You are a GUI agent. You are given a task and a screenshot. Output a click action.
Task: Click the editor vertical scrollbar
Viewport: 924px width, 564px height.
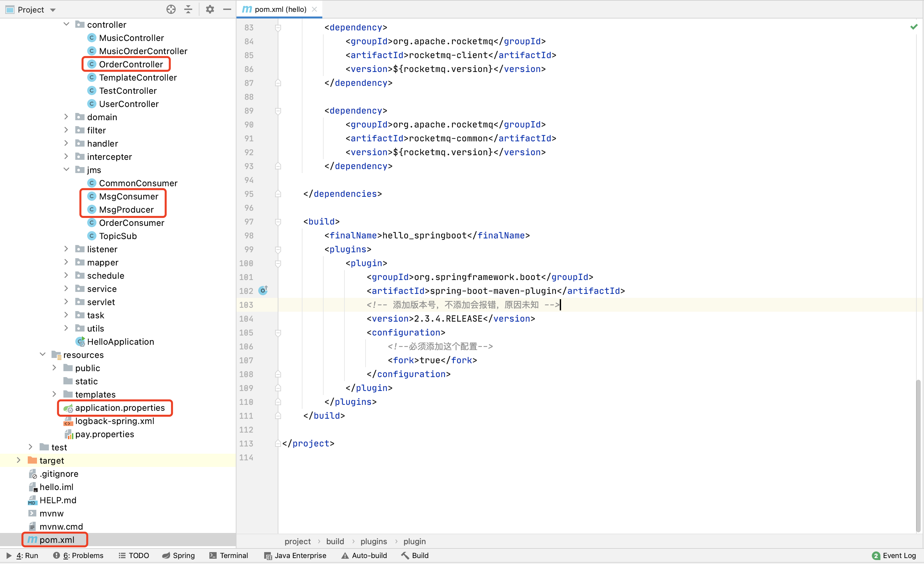pos(918,456)
